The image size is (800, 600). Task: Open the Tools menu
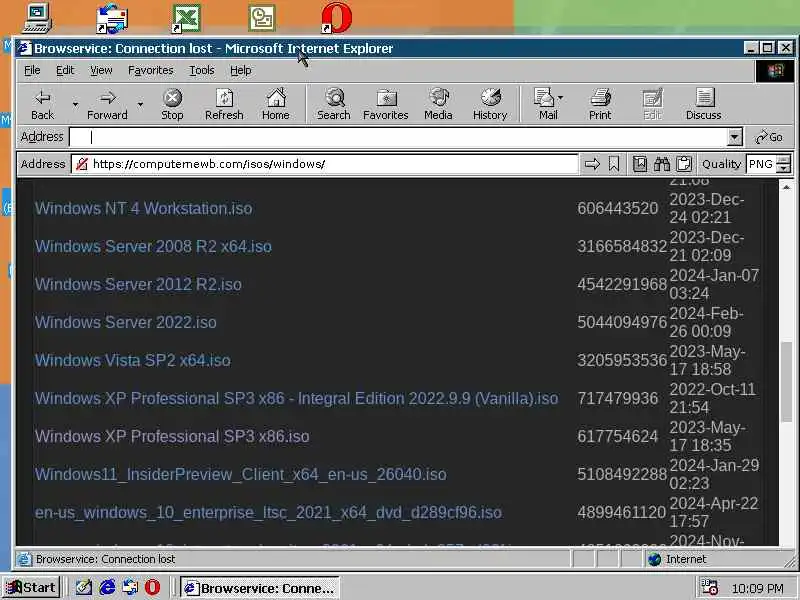point(202,70)
